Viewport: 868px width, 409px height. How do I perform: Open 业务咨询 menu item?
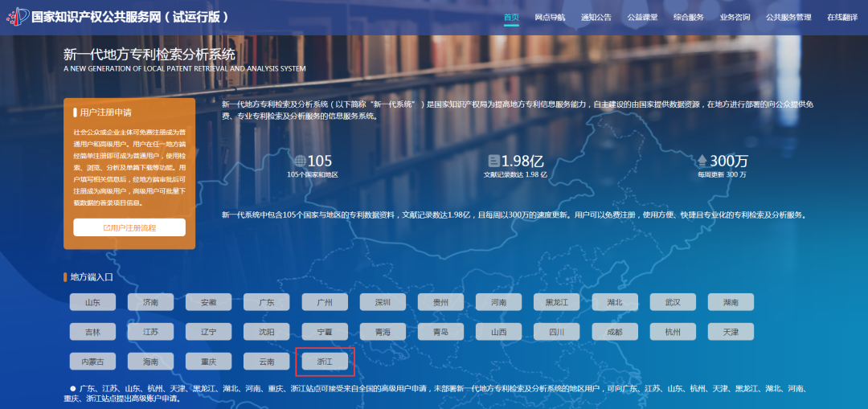(x=735, y=17)
